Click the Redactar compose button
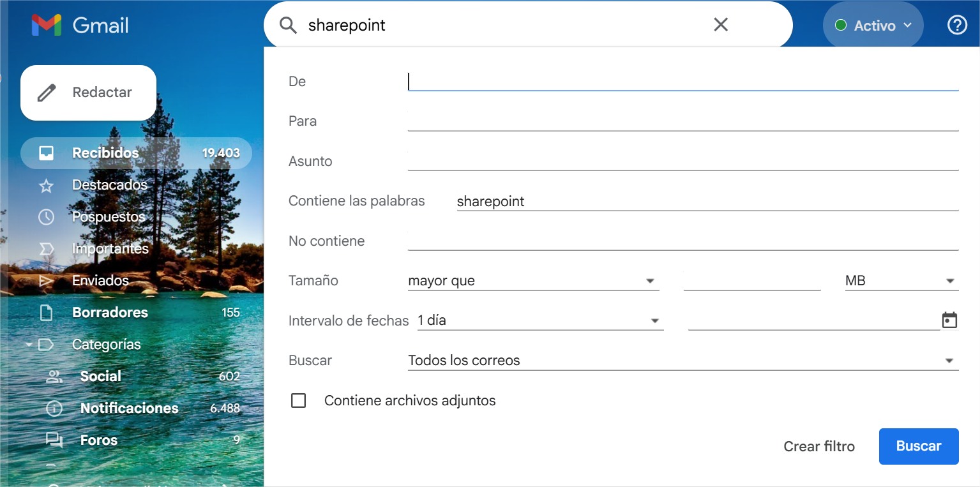The image size is (980, 487). (88, 93)
